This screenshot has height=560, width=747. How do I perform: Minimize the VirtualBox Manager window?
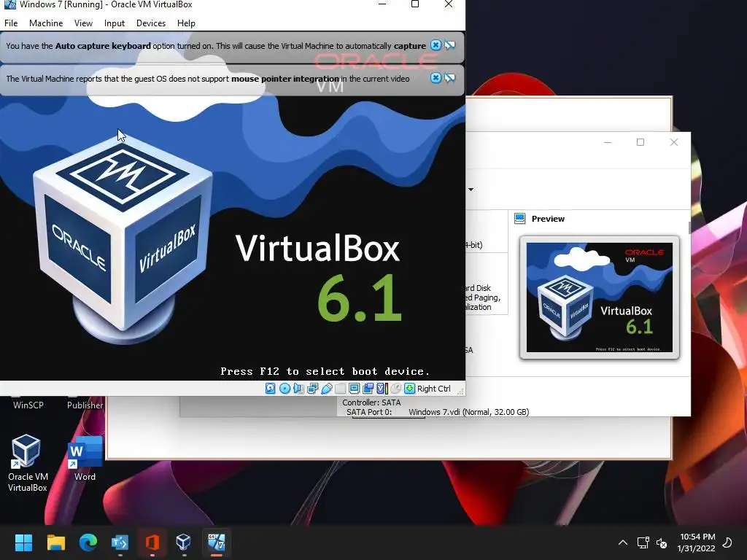[608, 142]
